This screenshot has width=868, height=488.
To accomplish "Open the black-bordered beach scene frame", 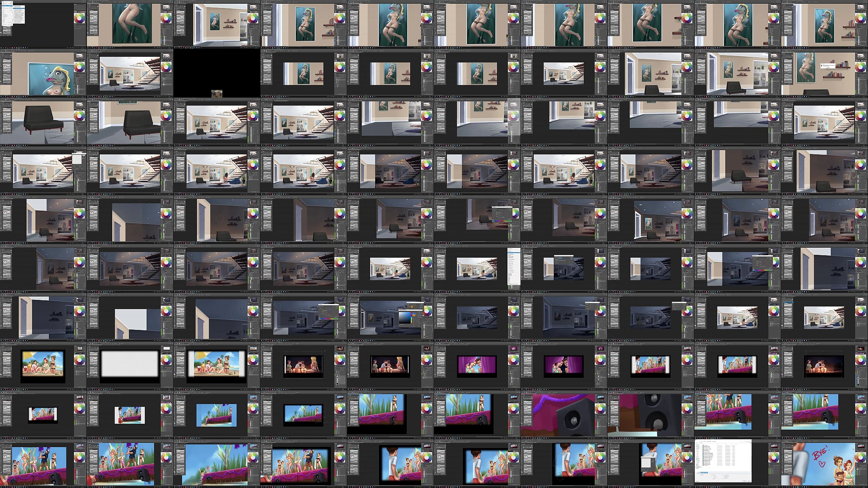I will (x=43, y=366).
